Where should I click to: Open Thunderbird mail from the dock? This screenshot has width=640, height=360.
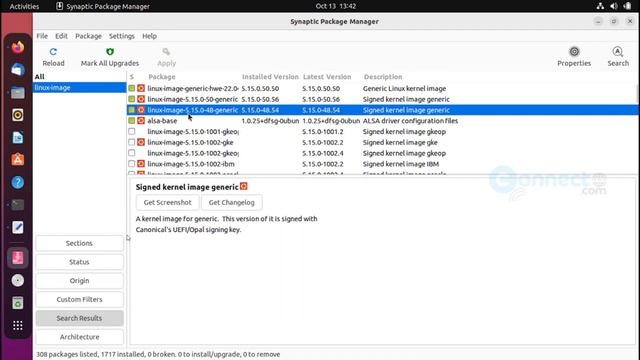point(18,70)
